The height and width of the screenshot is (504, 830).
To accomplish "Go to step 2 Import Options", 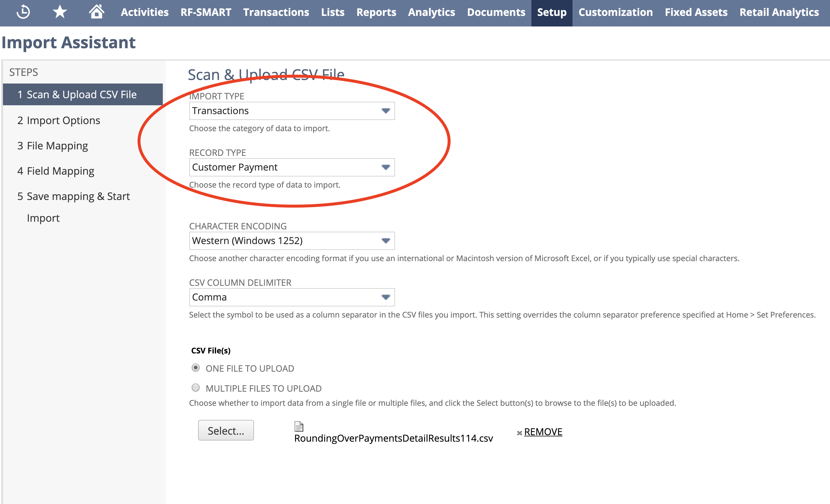I will click(x=58, y=121).
